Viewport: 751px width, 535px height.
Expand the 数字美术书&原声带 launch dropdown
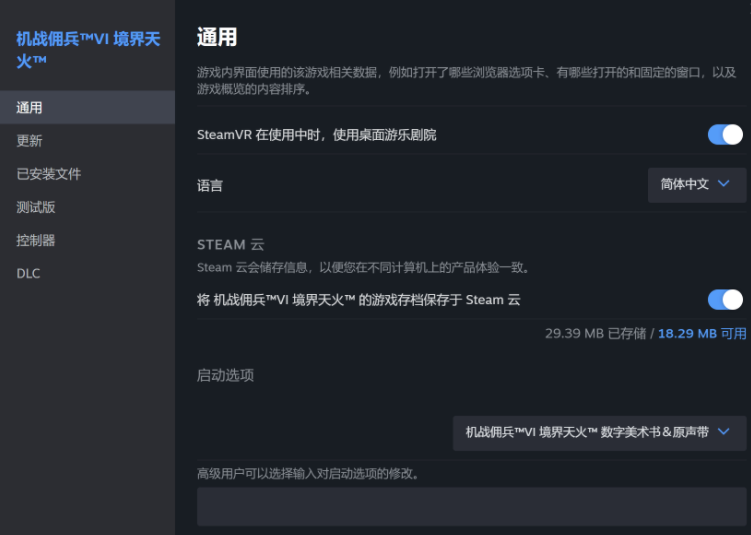tap(599, 432)
